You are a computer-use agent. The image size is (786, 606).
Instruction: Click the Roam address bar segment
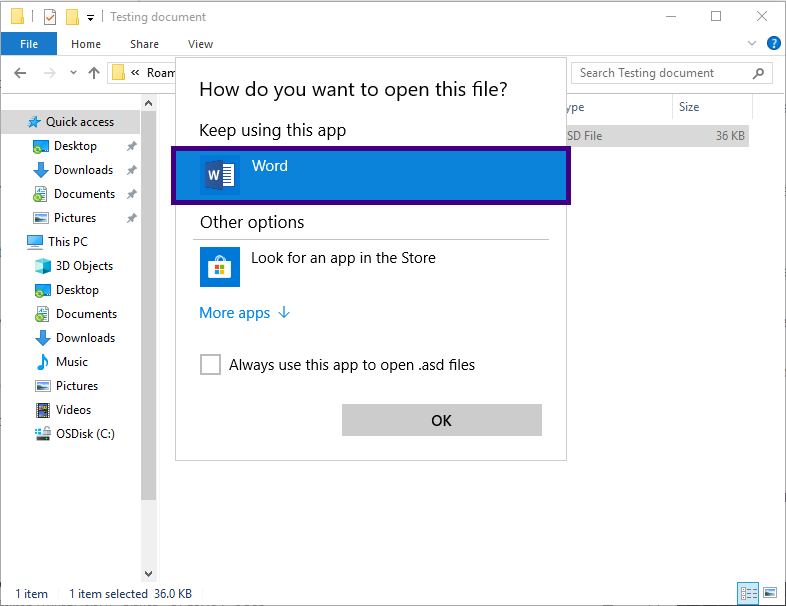tap(160, 73)
